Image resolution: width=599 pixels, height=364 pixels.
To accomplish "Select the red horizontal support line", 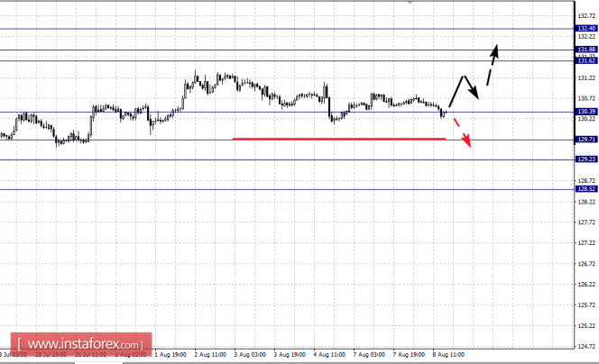I will [338, 139].
